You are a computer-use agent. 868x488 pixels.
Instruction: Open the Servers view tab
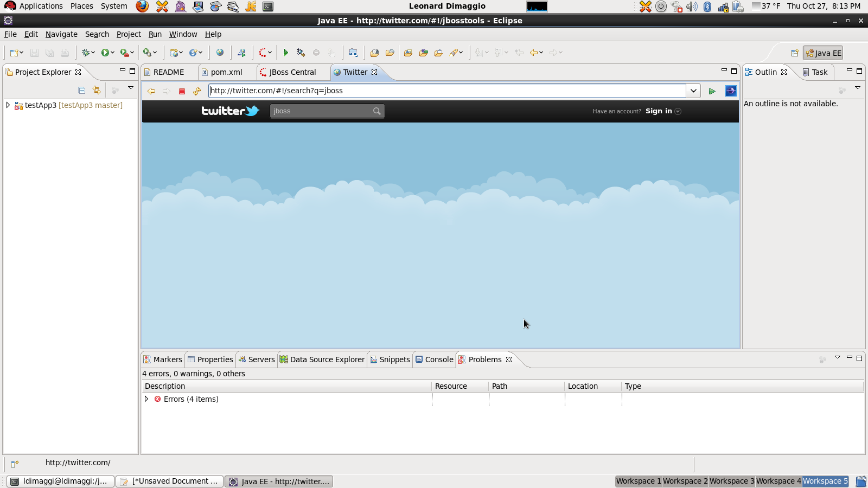[257, 359]
